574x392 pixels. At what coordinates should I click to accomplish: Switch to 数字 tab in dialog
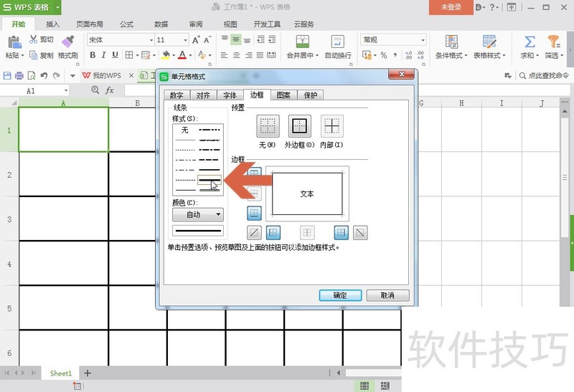177,95
